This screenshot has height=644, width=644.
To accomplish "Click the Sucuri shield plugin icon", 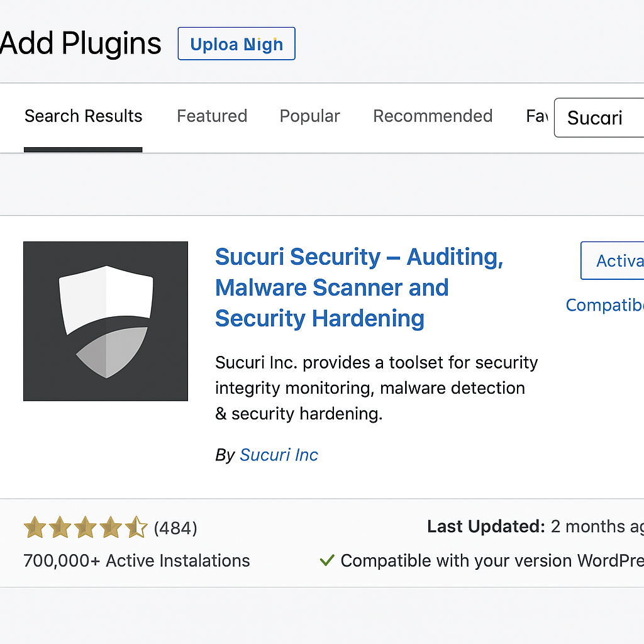I will 106,321.
